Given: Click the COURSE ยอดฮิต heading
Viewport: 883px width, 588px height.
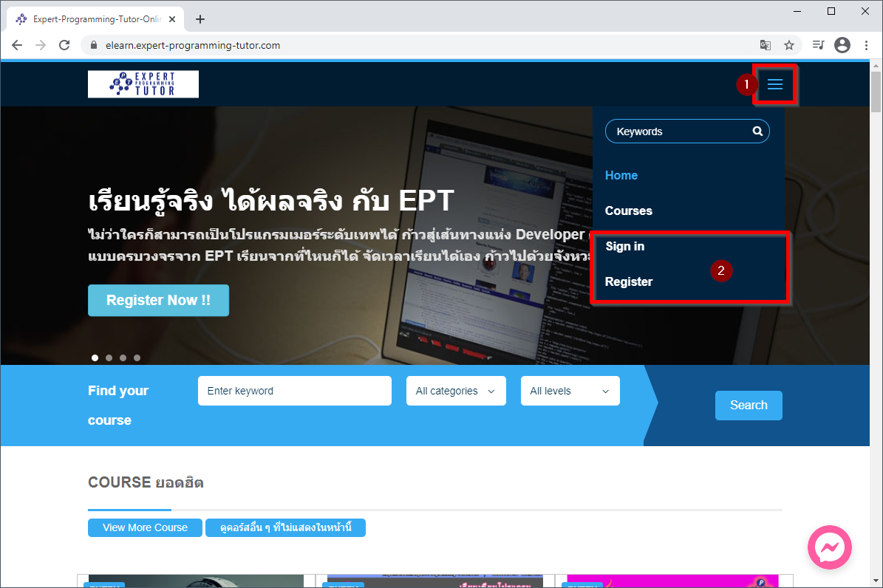Looking at the screenshot, I should (x=146, y=482).
